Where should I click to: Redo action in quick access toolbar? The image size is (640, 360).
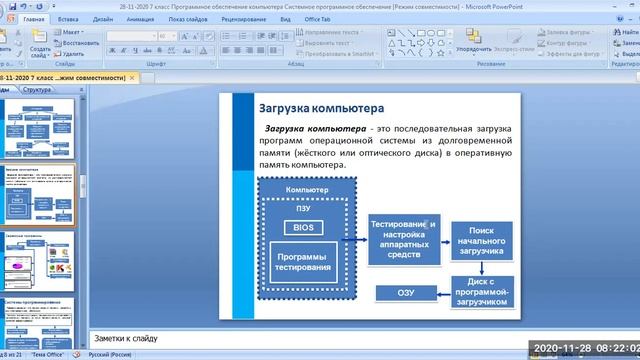39,7
